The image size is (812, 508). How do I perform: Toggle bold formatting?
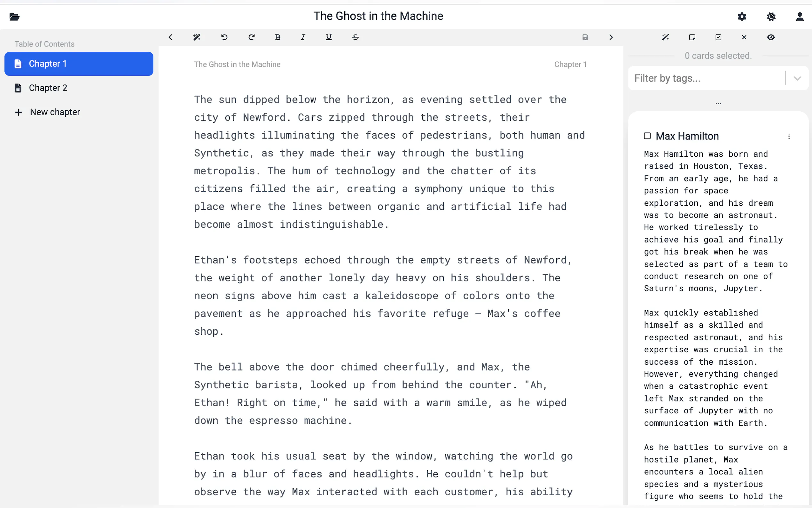[x=277, y=37]
